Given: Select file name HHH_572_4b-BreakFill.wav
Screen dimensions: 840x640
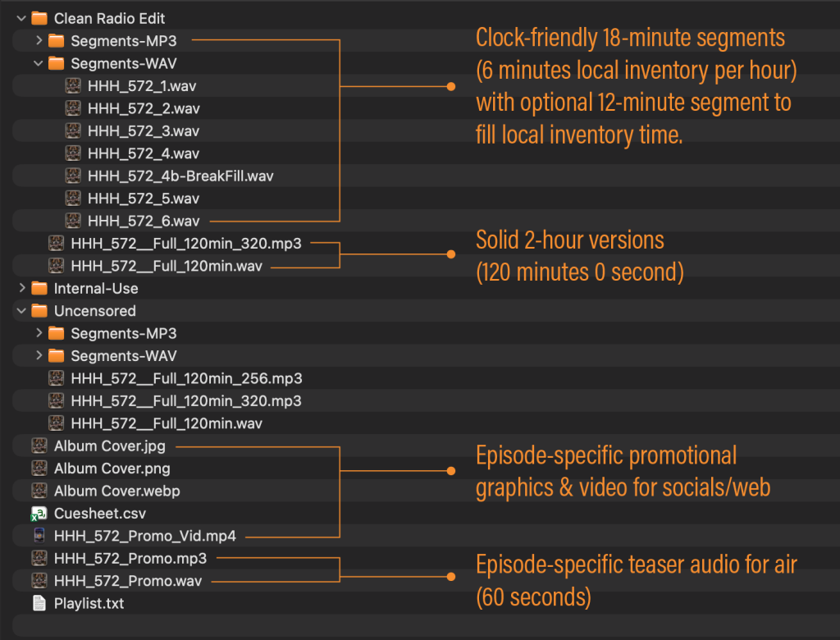Looking at the screenshot, I should pyautogui.click(x=180, y=176).
